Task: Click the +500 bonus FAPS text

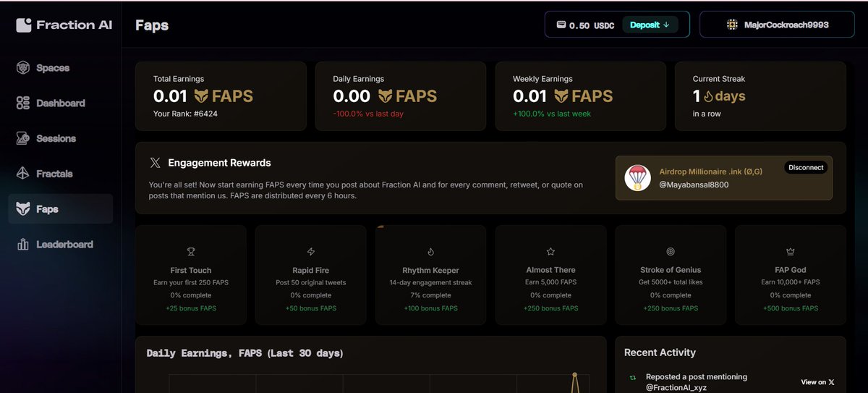Action: click(791, 308)
